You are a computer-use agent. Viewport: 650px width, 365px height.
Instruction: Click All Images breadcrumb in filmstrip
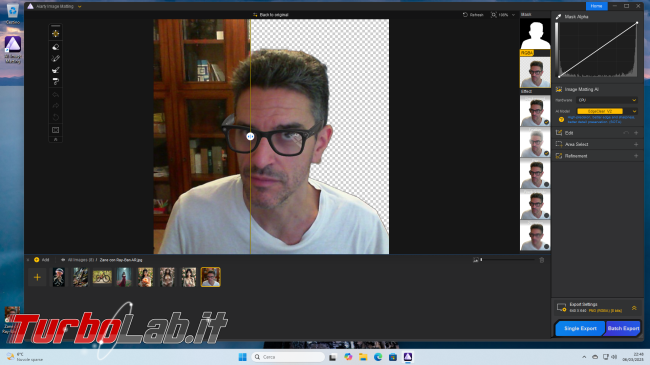point(80,260)
